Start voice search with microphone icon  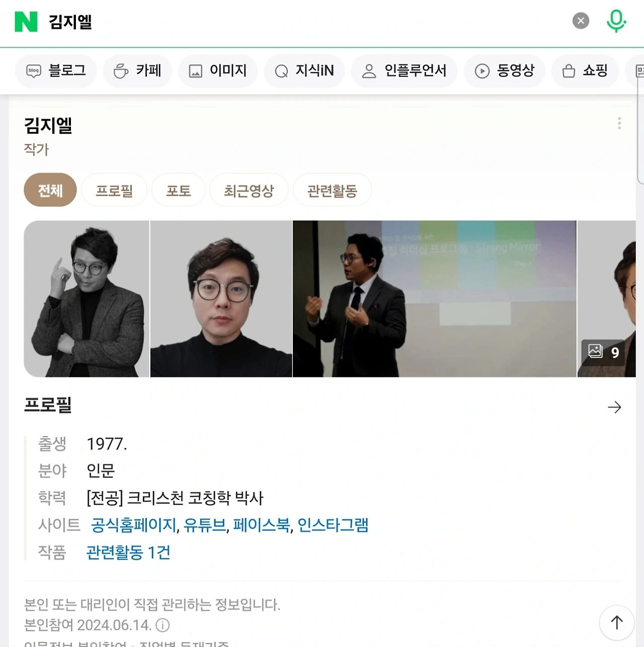(616, 21)
